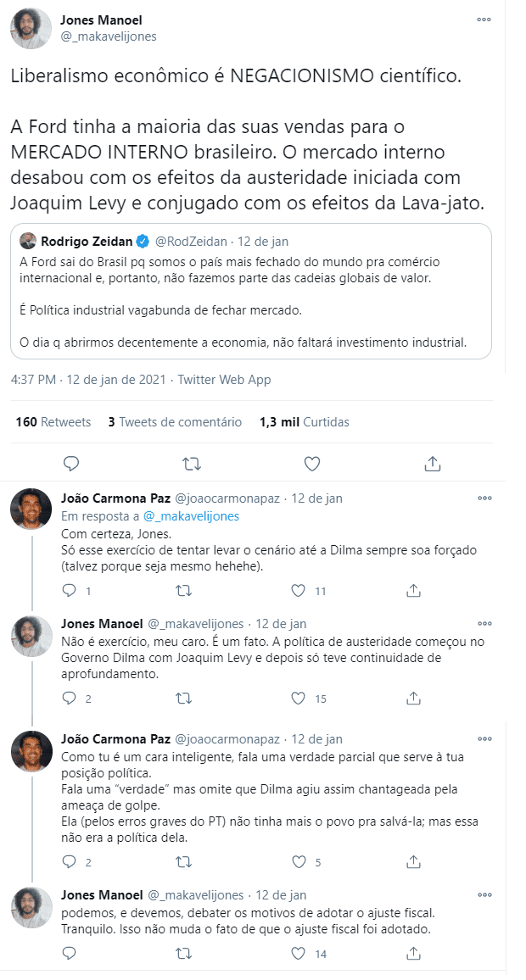Like the main Jones Manoel tweet
Viewport: 526px width, 980px height.
pyautogui.click(x=312, y=463)
